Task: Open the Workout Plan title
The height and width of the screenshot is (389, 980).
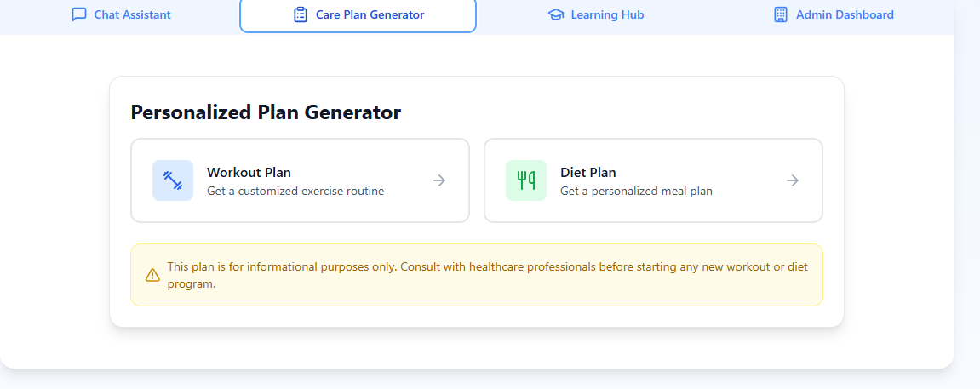Action: tap(249, 173)
